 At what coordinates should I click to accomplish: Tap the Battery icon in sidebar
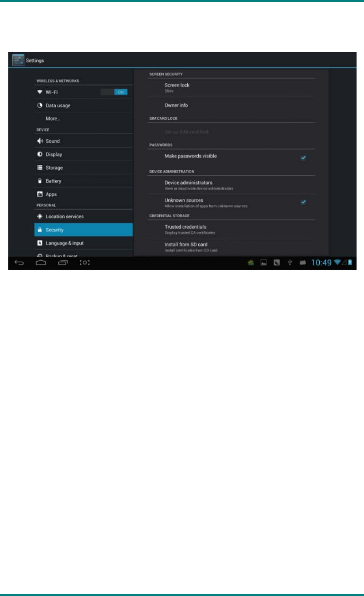tap(40, 181)
